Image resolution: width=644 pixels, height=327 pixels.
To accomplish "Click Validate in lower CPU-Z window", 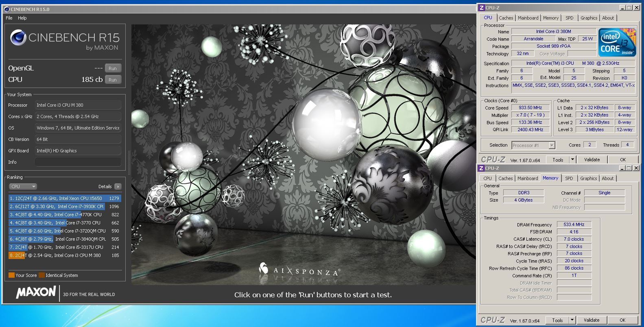I will [x=592, y=320].
